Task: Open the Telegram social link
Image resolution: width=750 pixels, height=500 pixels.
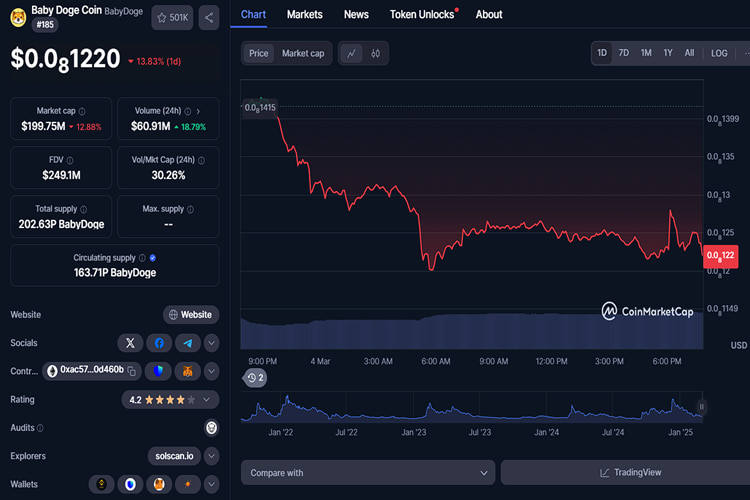Action: coord(188,343)
